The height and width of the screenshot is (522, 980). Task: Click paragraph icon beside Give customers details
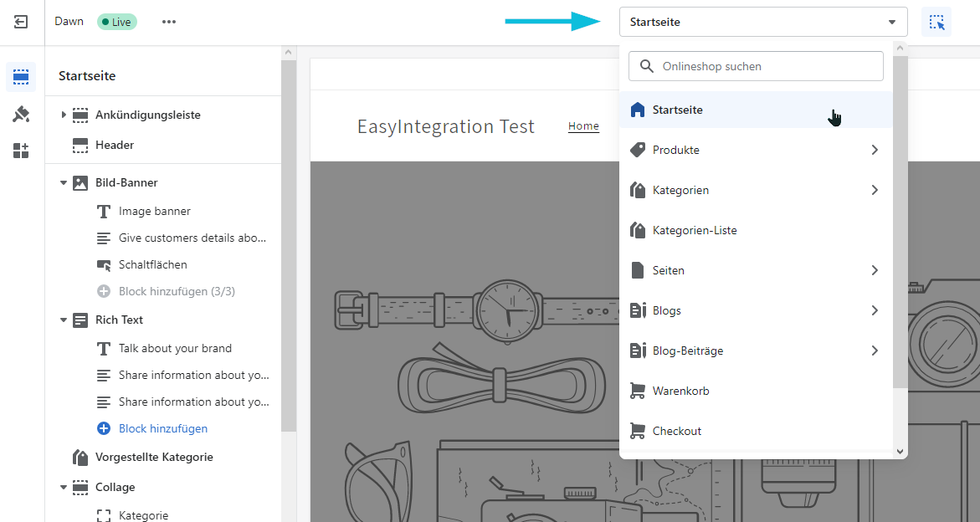click(104, 238)
